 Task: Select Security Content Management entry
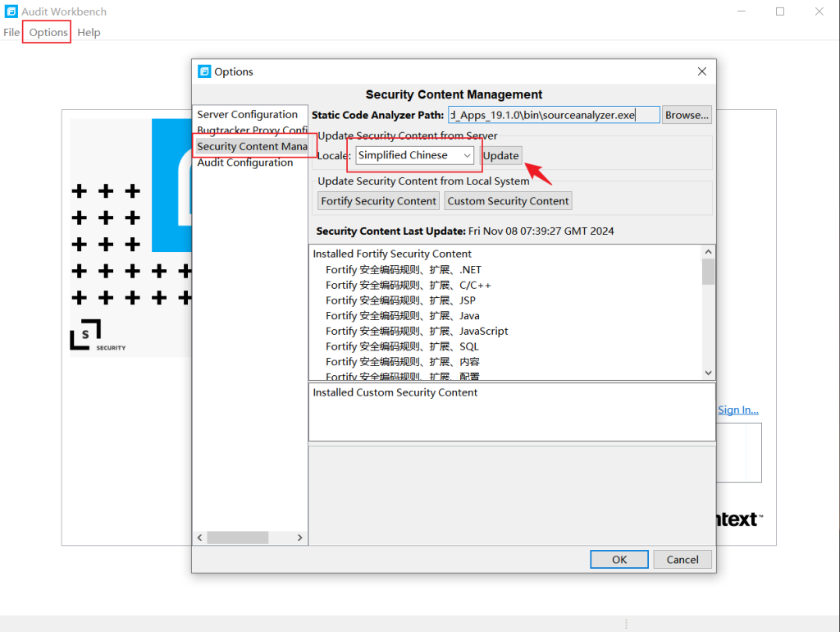pos(252,146)
